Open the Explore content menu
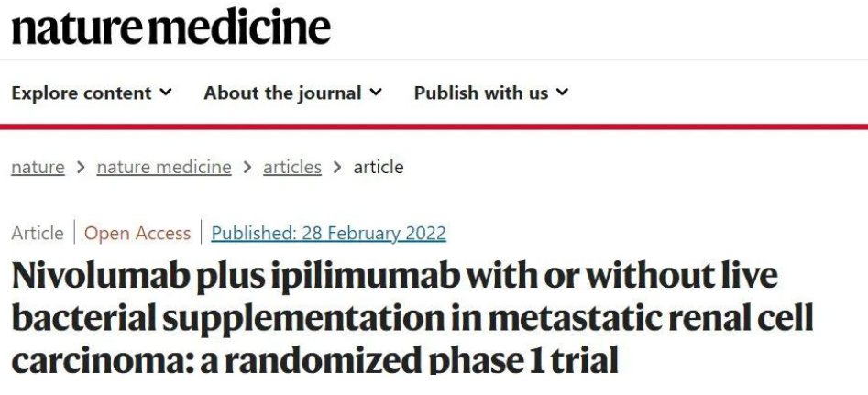Image resolution: width=868 pixels, height=395 pixels. pyautogui.click(x=92, y=93)
